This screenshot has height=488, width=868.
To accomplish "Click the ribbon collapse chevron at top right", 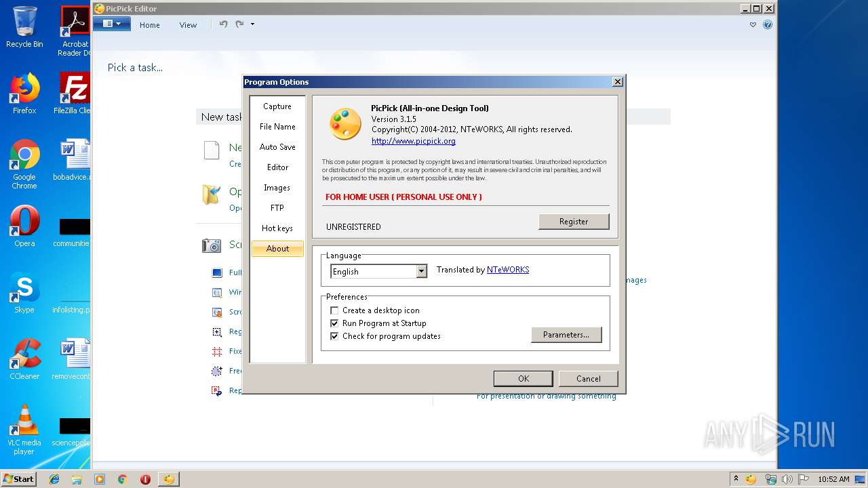I will [753, 24].
